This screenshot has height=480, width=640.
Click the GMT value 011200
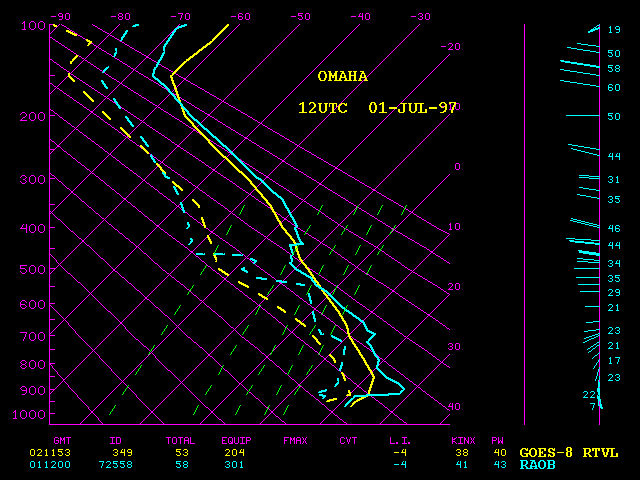(50, 464)
